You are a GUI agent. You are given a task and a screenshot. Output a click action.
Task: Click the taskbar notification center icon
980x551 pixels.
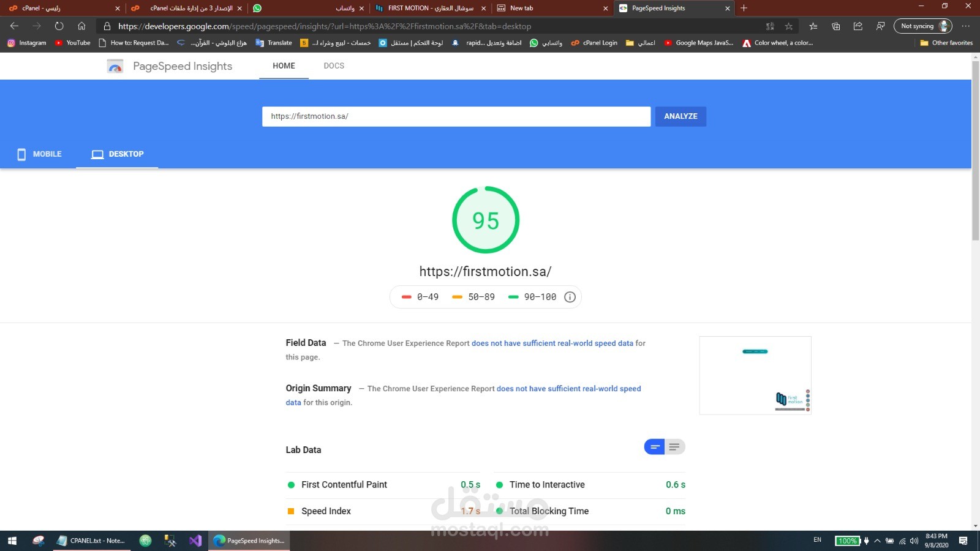(x=963, y=541)
